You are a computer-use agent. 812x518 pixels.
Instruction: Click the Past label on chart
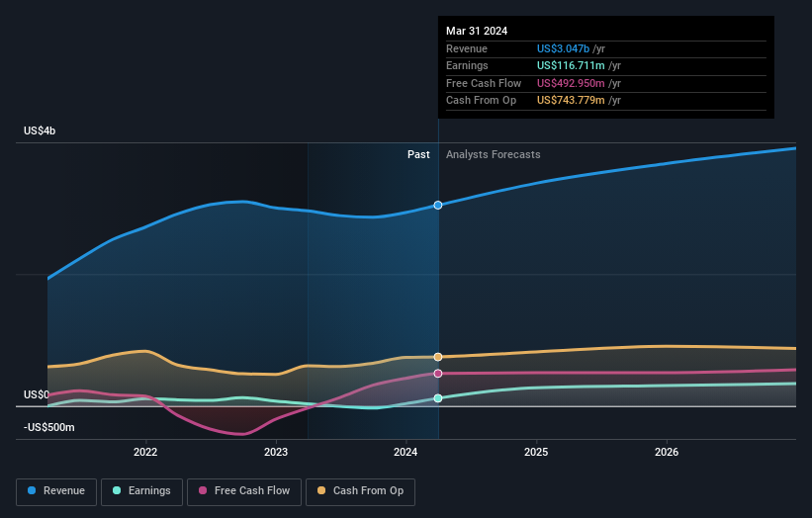418,155
